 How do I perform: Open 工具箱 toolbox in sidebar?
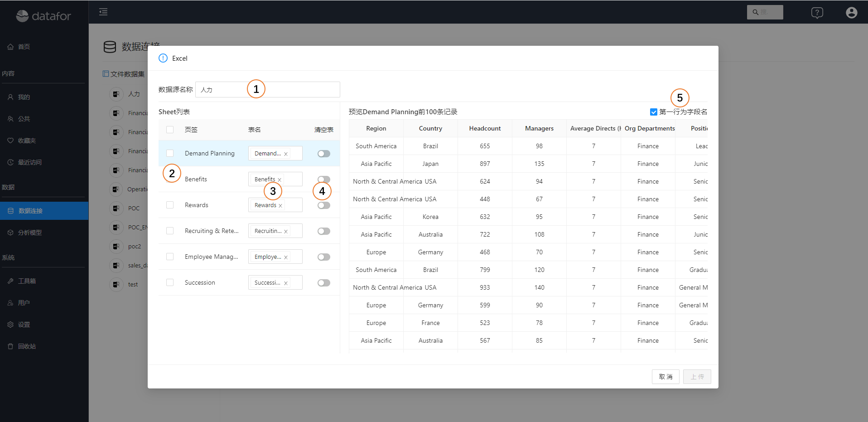tap(27, 281)
